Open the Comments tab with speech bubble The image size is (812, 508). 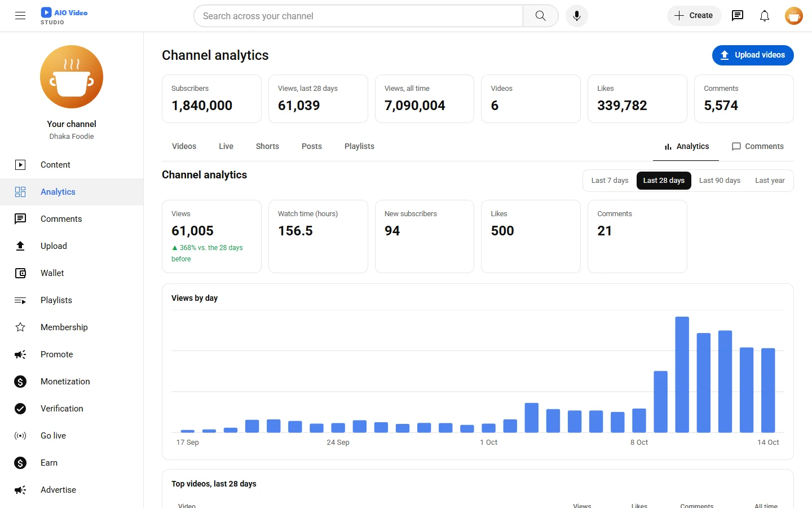coord(757,147)
